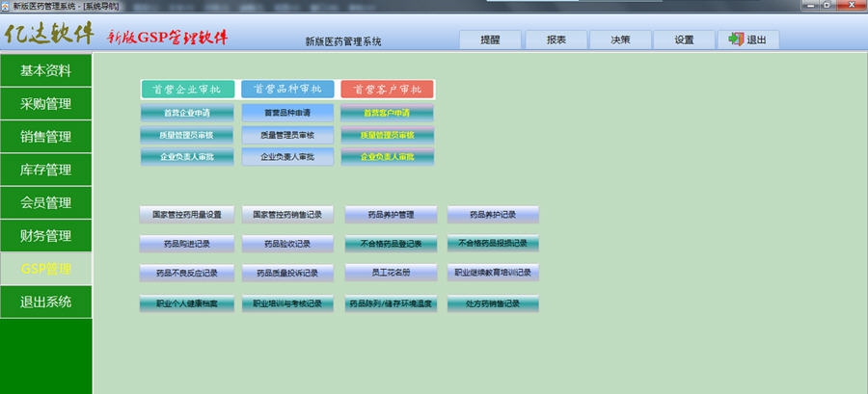Open 药品不良反应记录
This screenshot has height=394, width=868.
click(187, 273)
